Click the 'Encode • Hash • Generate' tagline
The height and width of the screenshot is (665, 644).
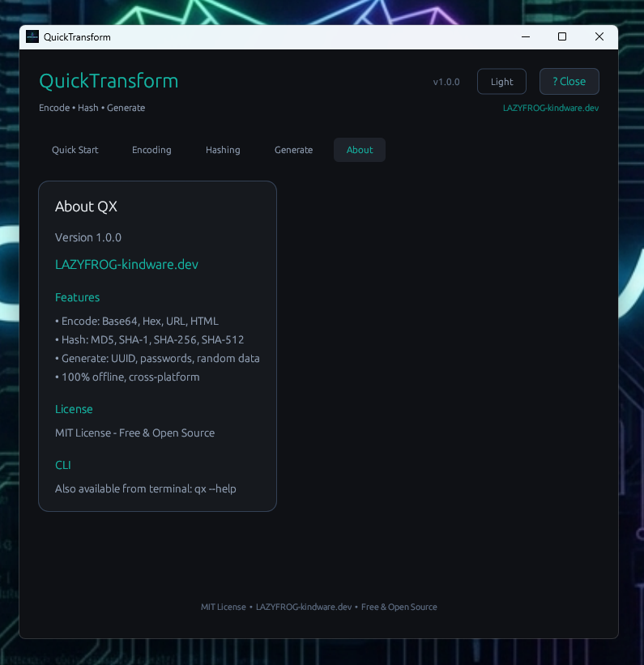92,108
